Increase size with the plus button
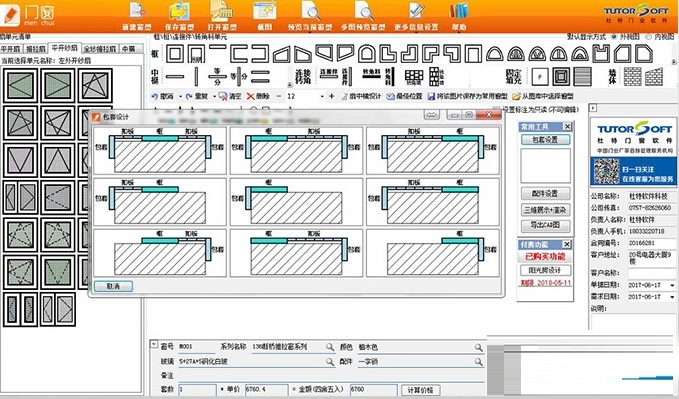The image size is (679, 399). (332, 96)
